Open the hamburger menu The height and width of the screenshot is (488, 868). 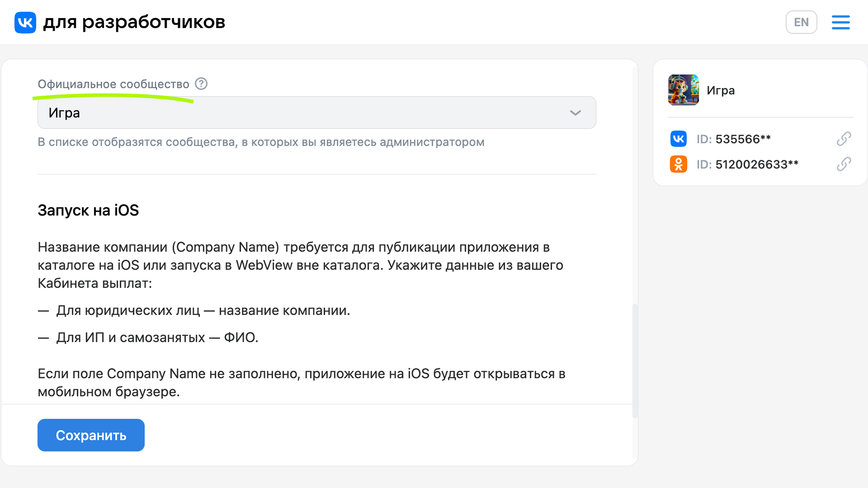click(x=840, y=22)
